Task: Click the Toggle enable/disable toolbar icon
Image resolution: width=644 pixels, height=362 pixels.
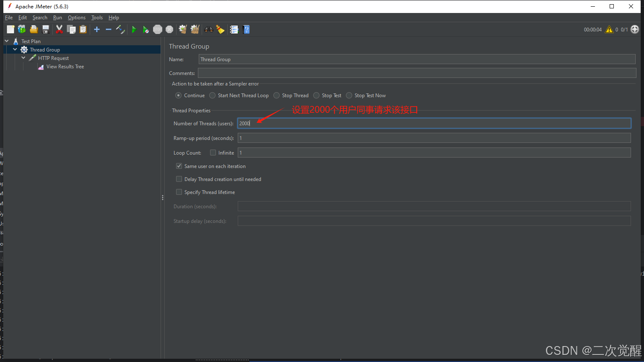Action: coord(120,29)
